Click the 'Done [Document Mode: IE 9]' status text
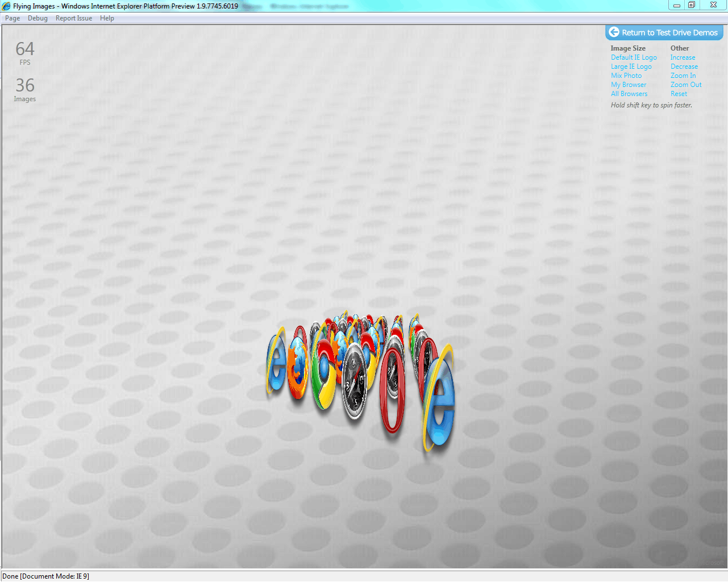Viewport: 728px width, 582px height. coord(45,576)
